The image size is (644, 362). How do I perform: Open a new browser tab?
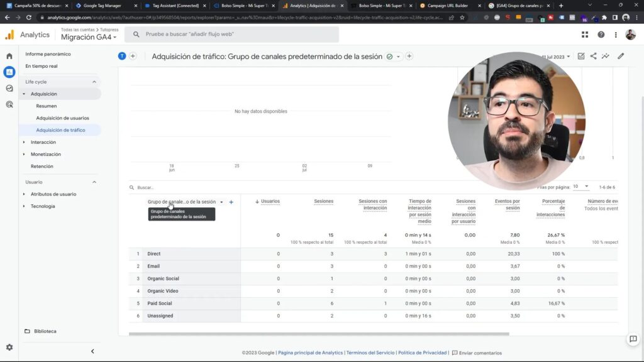[561, 6]
